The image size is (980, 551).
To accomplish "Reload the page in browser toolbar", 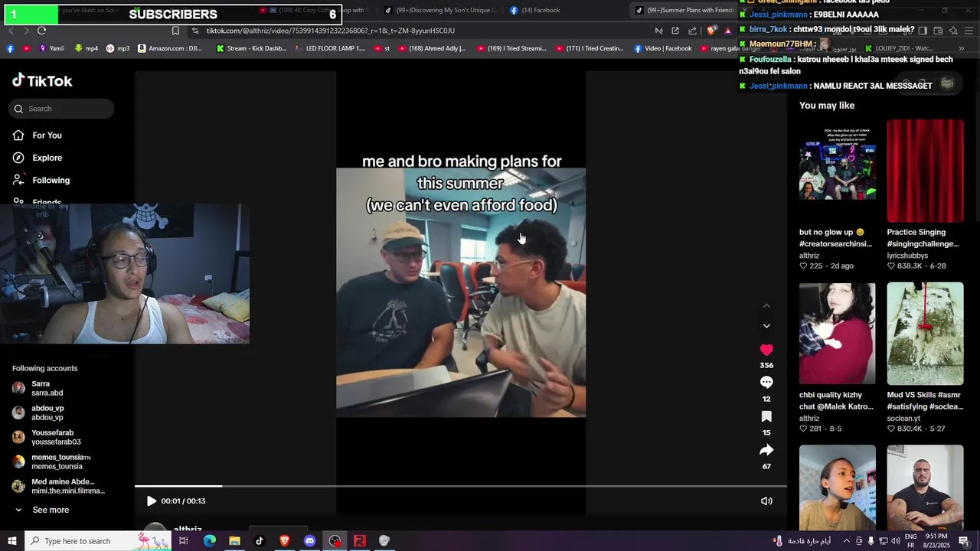I will [x=41, y=31].
